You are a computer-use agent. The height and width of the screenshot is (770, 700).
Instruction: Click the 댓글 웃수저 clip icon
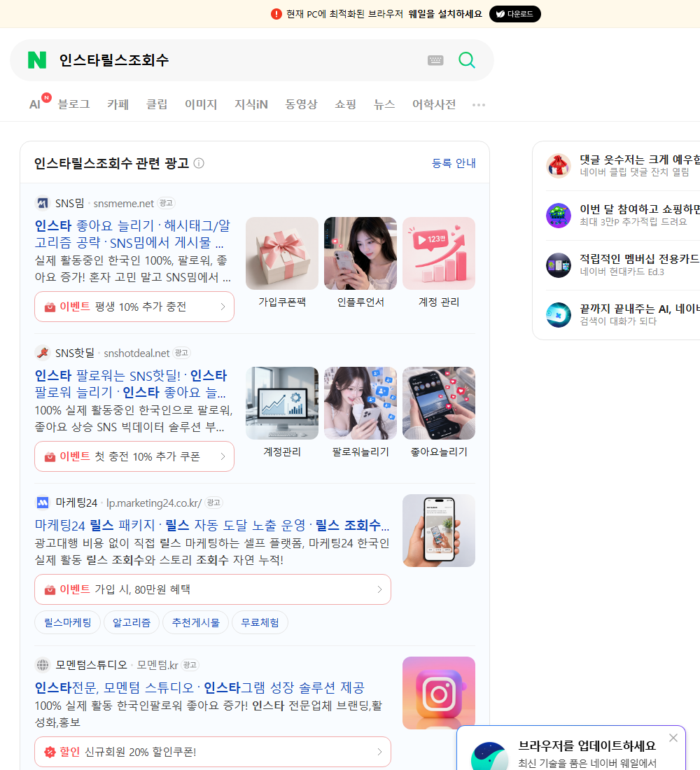[x=559, y=165]
